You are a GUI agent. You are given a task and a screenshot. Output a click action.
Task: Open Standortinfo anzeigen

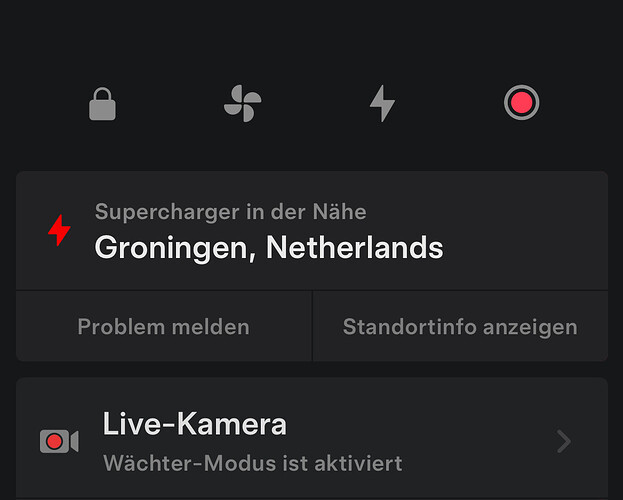click(460, 326)
